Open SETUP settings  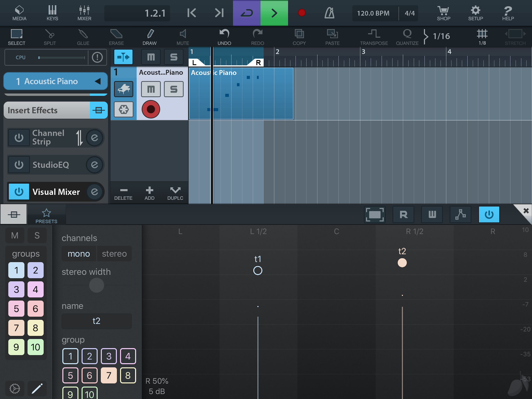coord(475,13)
